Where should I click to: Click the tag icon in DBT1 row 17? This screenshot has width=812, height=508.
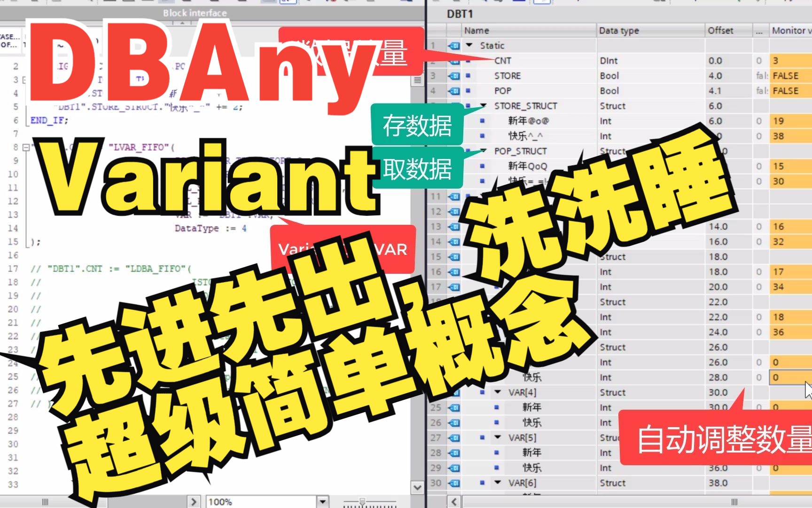(454, 287)
